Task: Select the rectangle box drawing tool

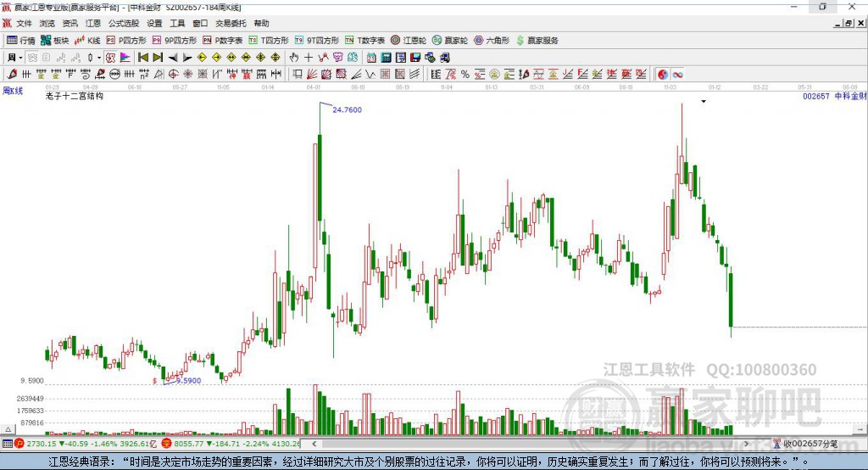Action: [296, 74]
